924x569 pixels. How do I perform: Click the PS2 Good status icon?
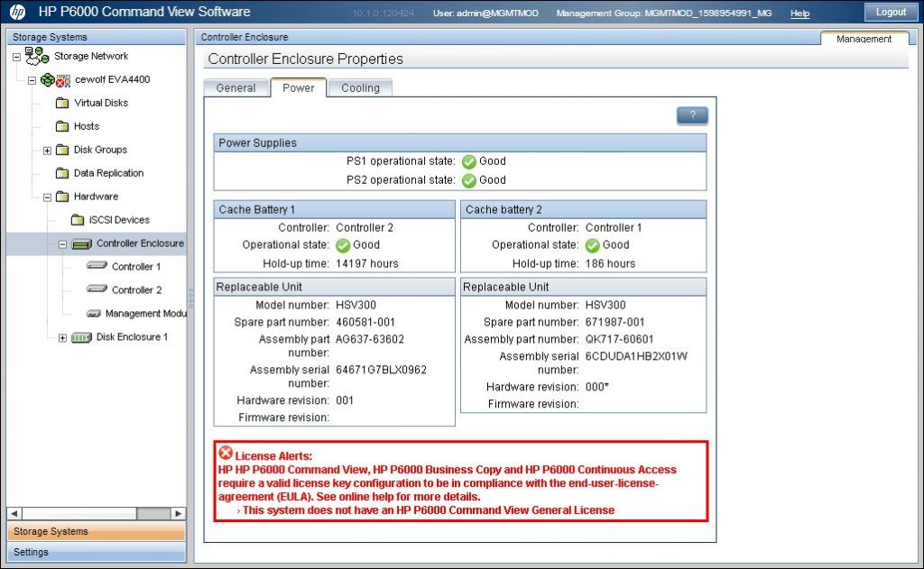click(x=469, y=180)
